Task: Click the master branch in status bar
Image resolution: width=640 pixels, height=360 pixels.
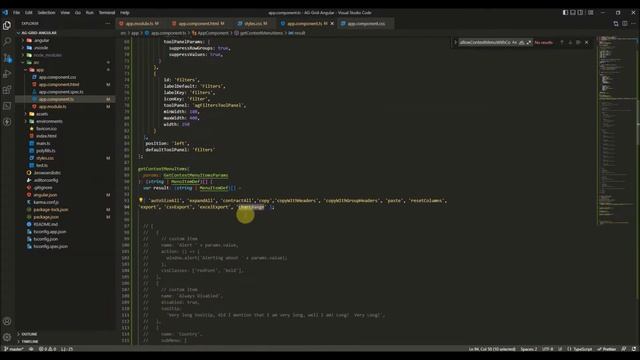Action: coord(14,349)
